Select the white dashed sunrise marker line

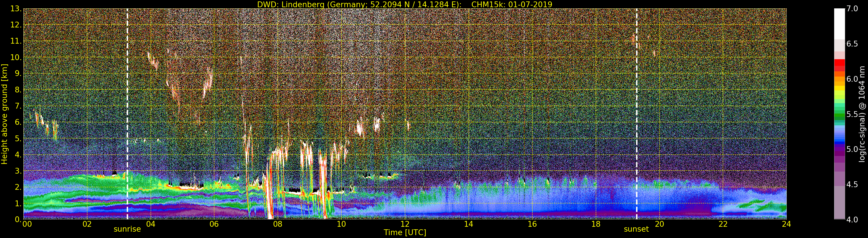pyautogui.click(x=127, y=114)
